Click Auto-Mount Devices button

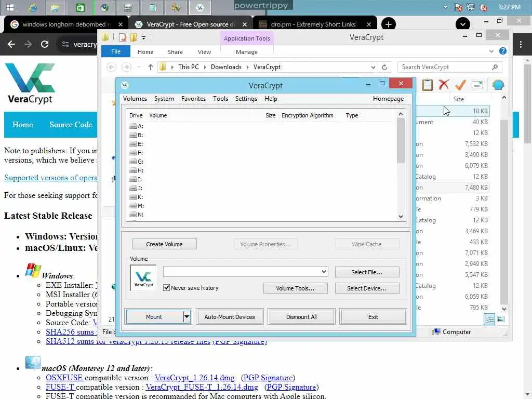230,317
